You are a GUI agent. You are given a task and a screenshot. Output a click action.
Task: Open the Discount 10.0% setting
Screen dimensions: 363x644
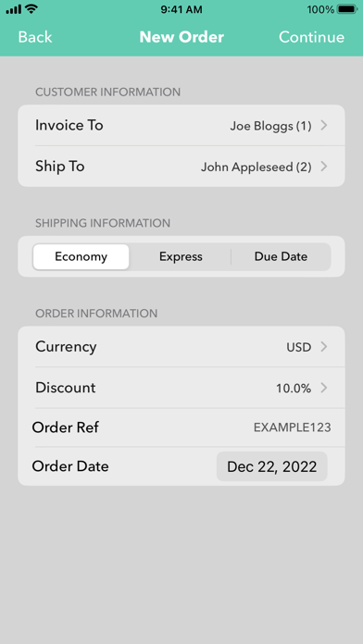click(x=181, y=388)
